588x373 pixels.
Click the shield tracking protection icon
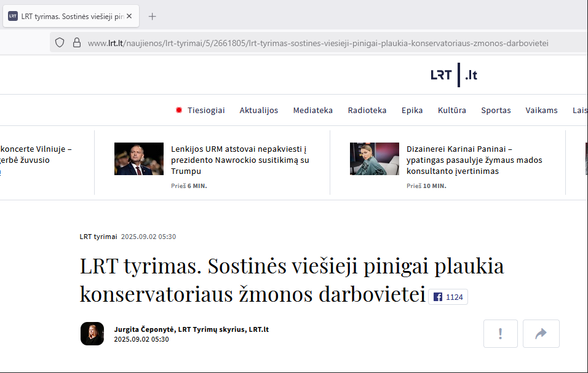pyautogui.click(x=60, y=42)
